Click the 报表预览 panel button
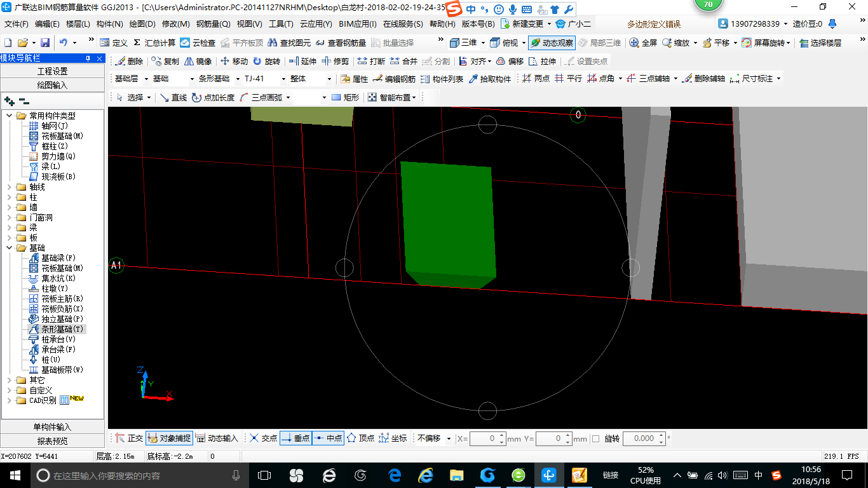The height and width of the screenshot is (488, 868). click(52, 441)
